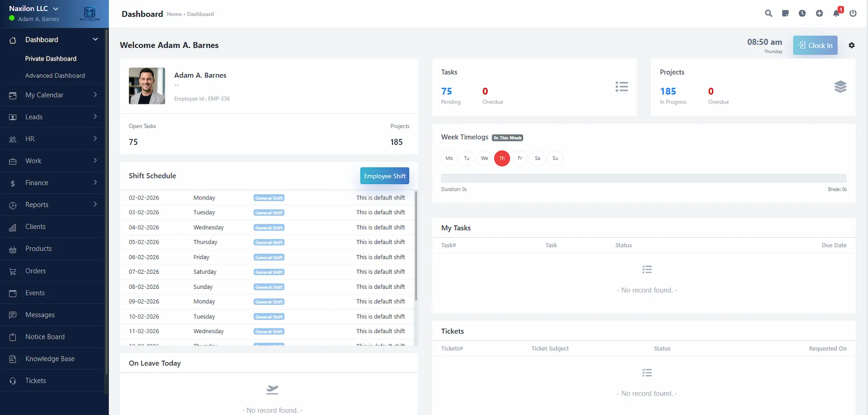Screen dimensions: 868x415
Task: Select We in Week Timelogs
Action: pos(484,158)
